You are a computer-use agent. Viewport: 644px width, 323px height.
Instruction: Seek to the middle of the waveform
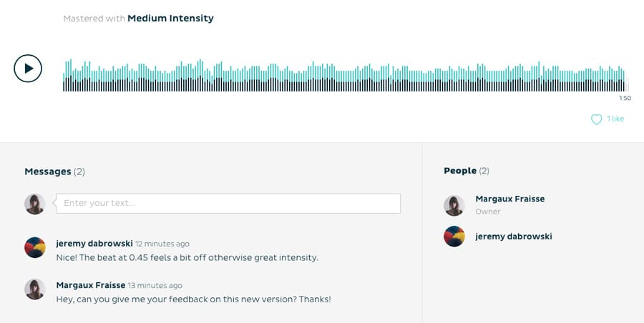click(344, 76)
